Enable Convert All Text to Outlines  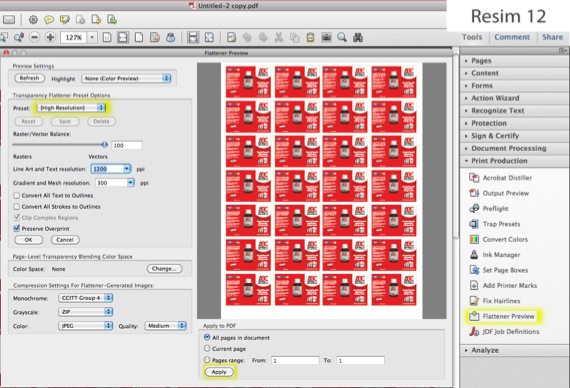[17, 196]
